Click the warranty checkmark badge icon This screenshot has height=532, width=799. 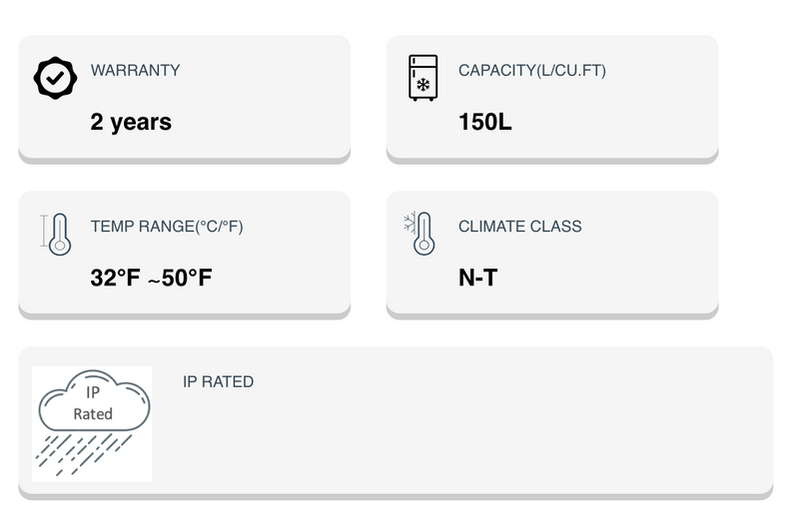pyautogui.click(x=55, y=78)
